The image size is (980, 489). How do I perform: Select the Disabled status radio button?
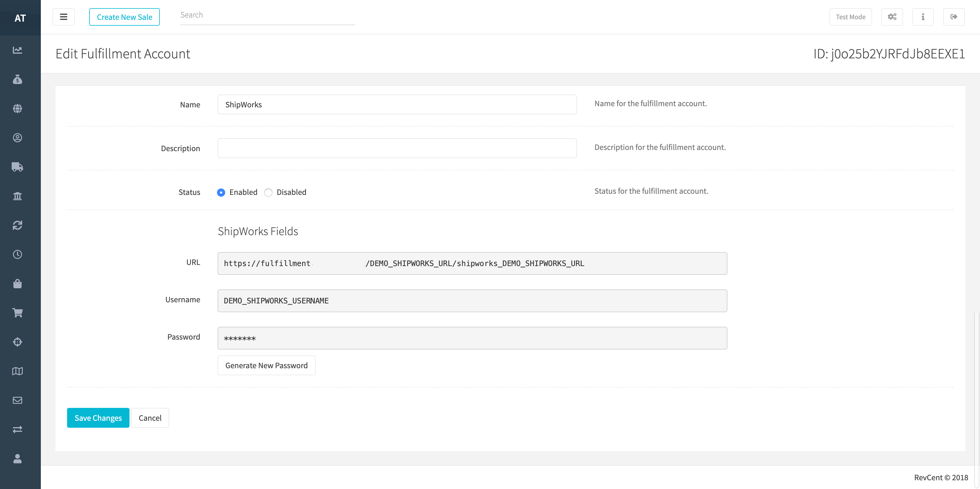[268, 193]
